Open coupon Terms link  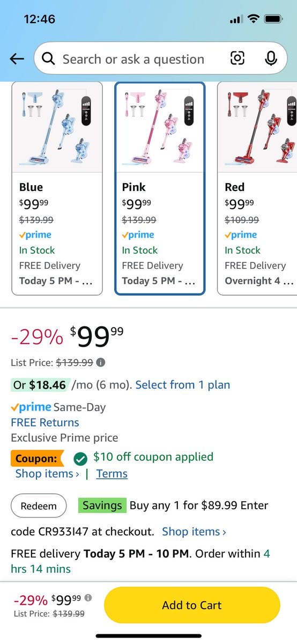(x=112, y=474)
